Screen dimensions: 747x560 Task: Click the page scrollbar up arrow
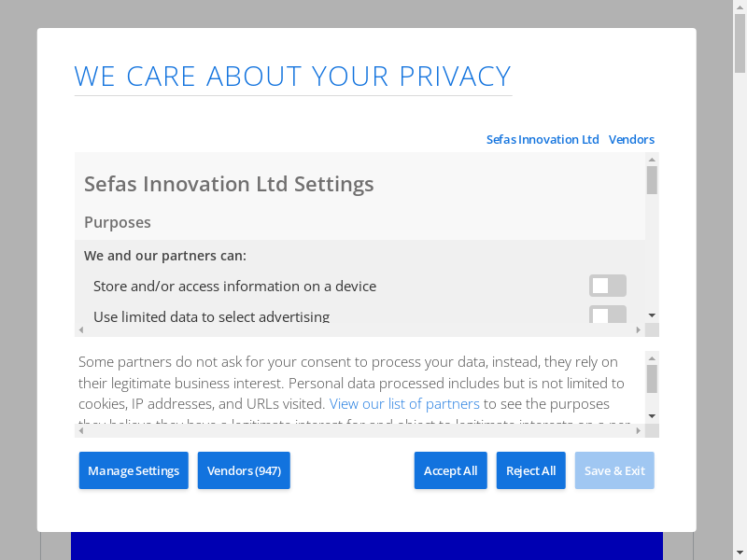(x=740, y=7)
